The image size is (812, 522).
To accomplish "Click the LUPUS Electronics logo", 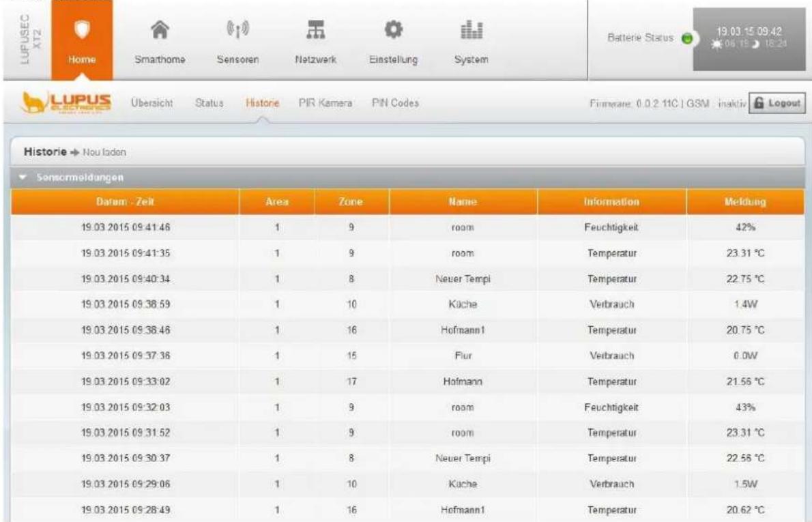I will (66, 103).
